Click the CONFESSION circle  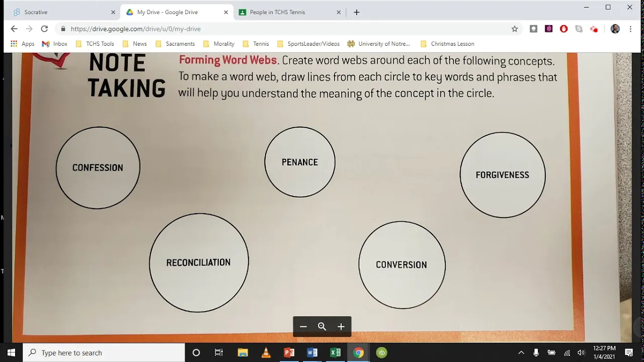98,167
